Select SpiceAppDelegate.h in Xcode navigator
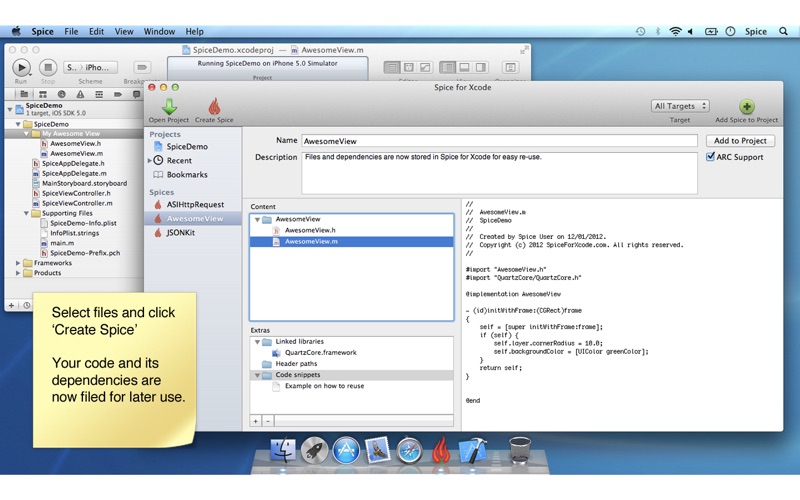This screenshot has width=800, height=500. click(73, 164)
